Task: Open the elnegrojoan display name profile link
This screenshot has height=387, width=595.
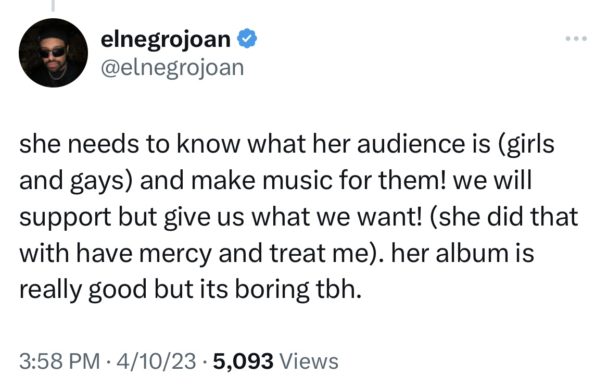Action: point(165,39)
